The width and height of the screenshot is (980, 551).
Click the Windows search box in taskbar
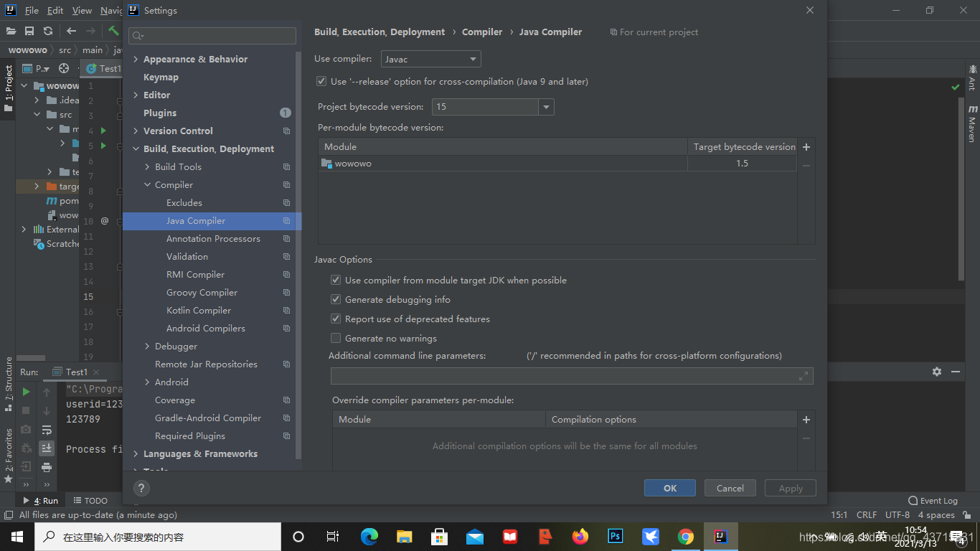pos(158,537)
